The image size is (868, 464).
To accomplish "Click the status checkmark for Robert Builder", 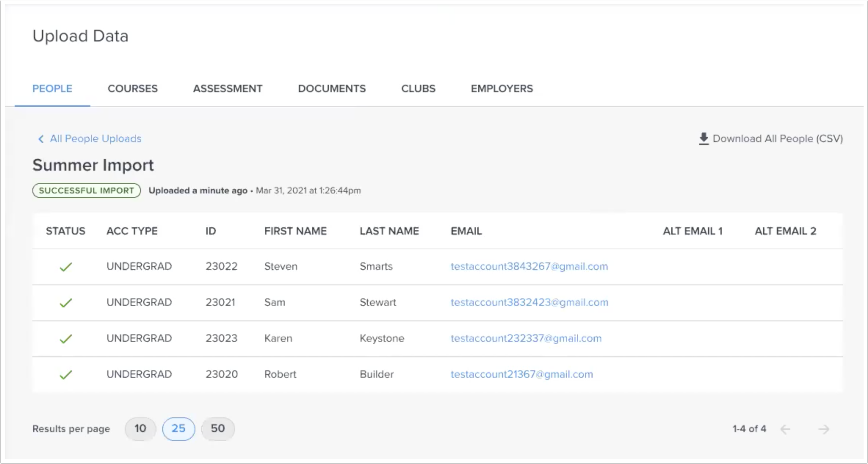I will [66, 374].
